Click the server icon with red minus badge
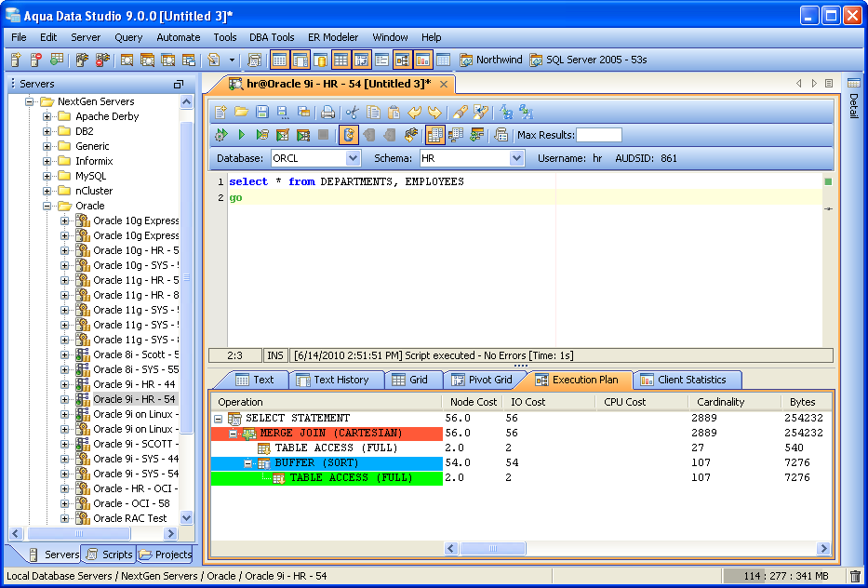868x588 pixels. point(36,60)
